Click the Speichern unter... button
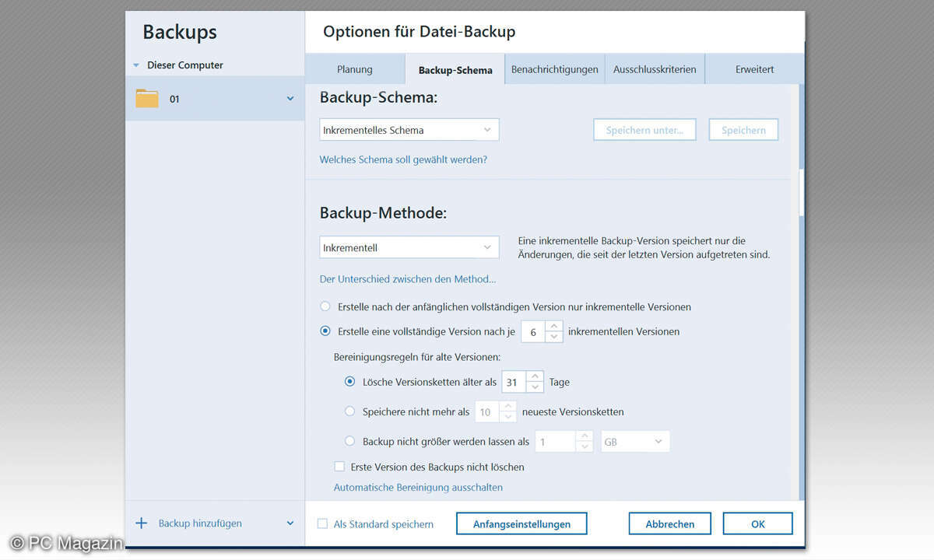This screenshot has height=560, width=934. (x=644, y=130)
